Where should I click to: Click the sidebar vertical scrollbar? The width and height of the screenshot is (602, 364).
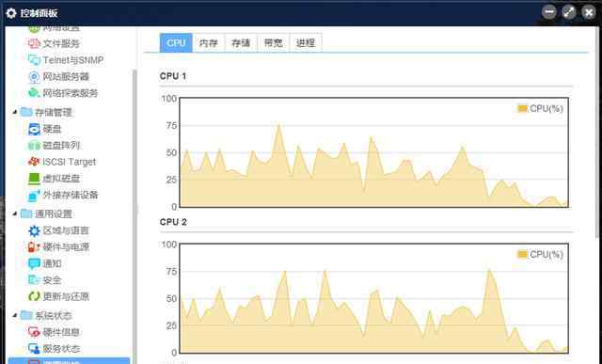(x=135, y=215)
